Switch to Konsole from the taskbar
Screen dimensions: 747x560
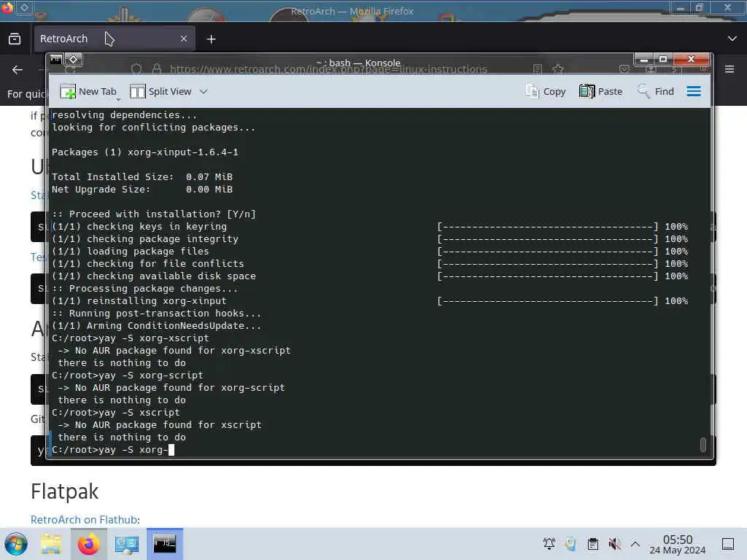(165, 543)
